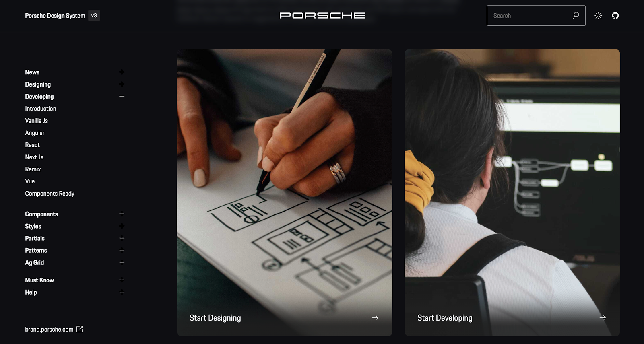Image resolution: width=644 pixels, height=344 pixels.
Task: Click the arrow on Start Designing card
Action: 375,318
